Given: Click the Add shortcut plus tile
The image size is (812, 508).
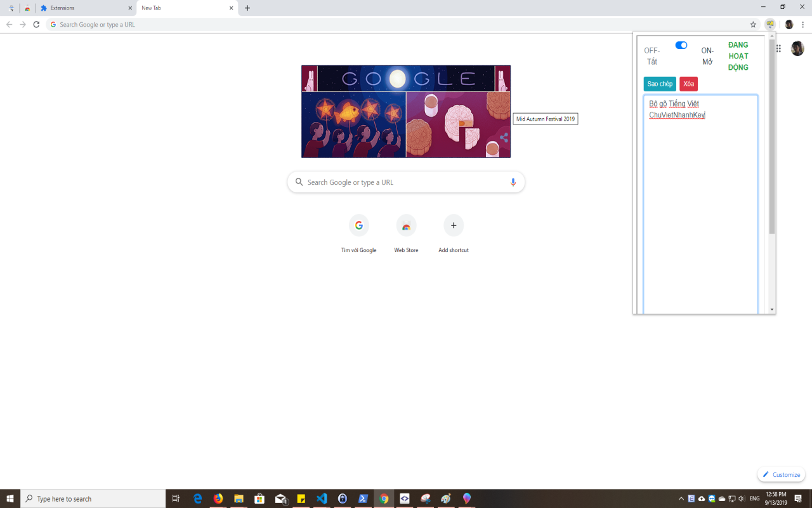Looking at the screenshot, I should tap(453, 226).
